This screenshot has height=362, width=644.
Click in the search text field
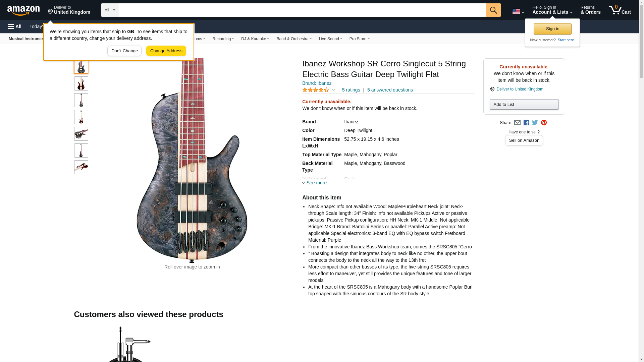[302, 10]
